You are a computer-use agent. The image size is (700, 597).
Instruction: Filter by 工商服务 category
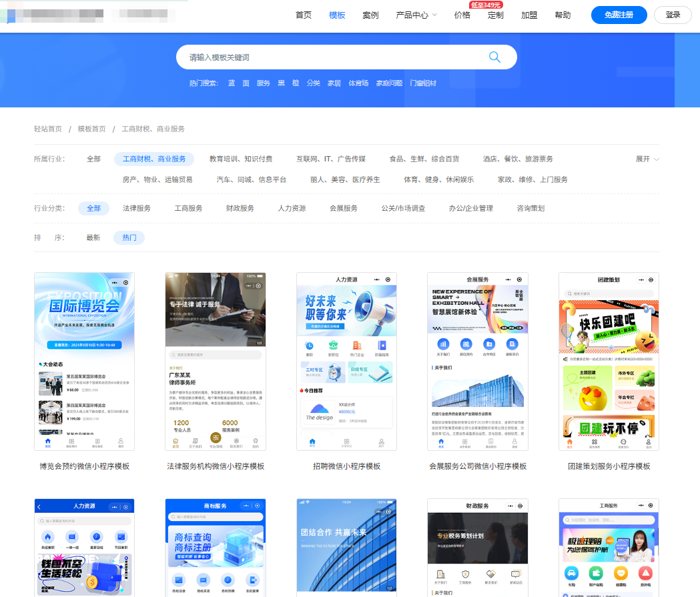188,208
